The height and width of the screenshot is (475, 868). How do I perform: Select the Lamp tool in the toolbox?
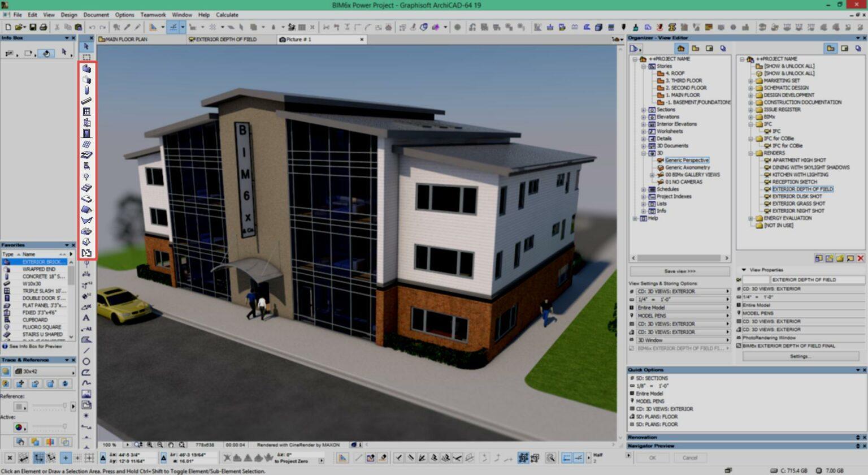coord(86,176)
